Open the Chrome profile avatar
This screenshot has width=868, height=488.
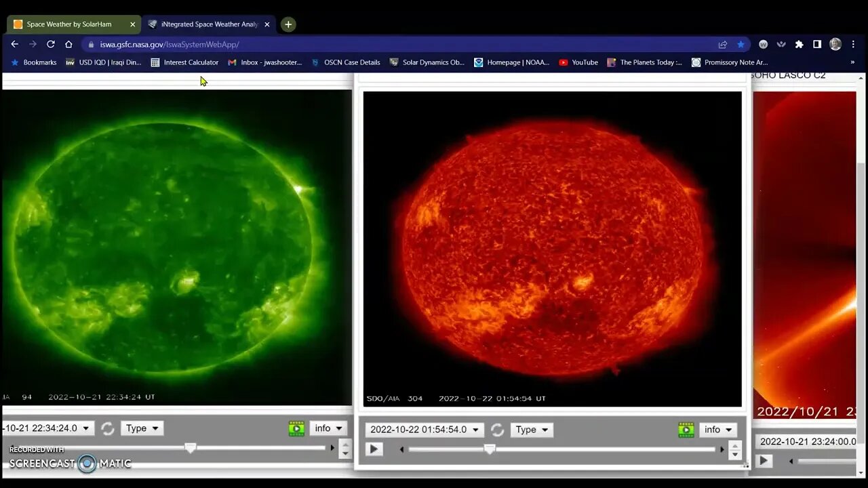835,44
